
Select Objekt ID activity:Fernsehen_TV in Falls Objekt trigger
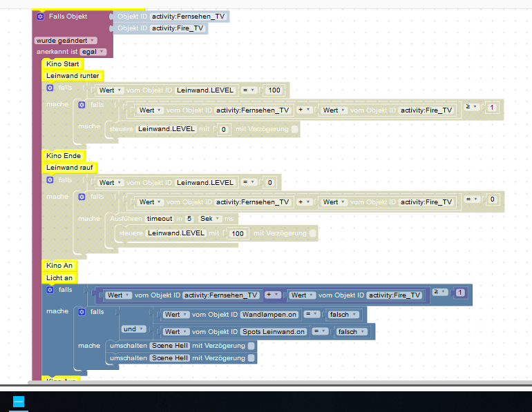click(x=171, y=17)
